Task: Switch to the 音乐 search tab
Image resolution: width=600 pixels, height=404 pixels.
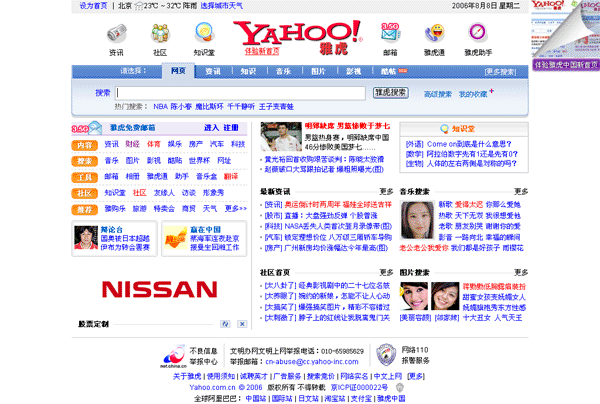Action: [283, 72]
